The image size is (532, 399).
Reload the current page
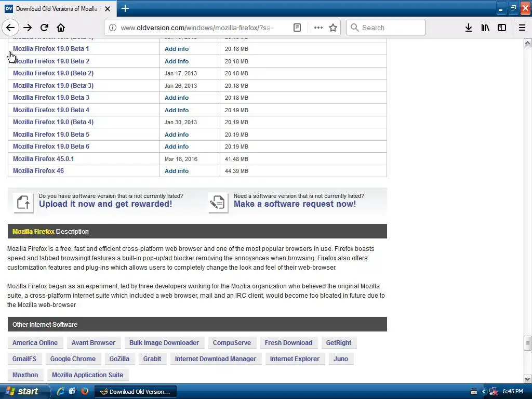click(x=44, y=28)
